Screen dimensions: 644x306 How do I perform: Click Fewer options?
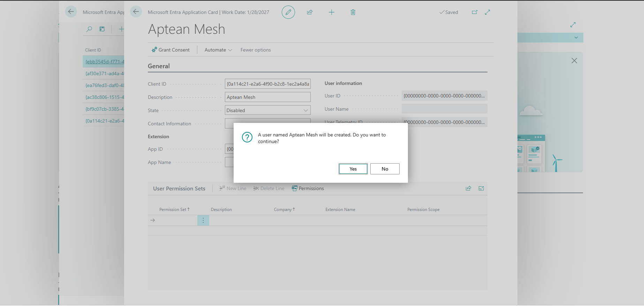256,50
